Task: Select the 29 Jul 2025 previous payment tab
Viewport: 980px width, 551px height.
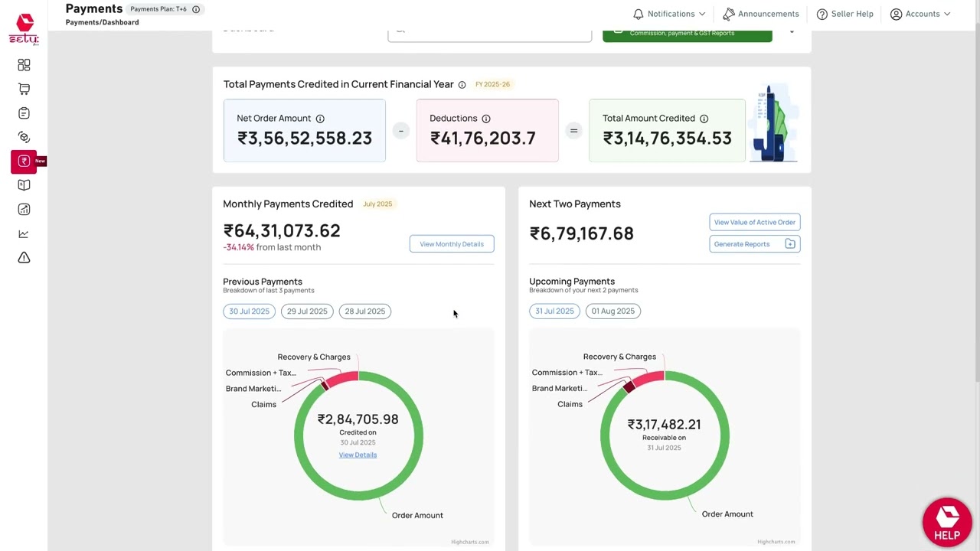Action: [307, 311]
